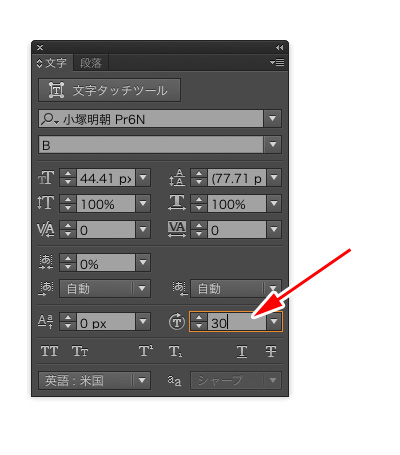Screen dimensions: 400x455
Task: Click the character rotation icon
Action: pyautogui.click(x=177, y=322)
